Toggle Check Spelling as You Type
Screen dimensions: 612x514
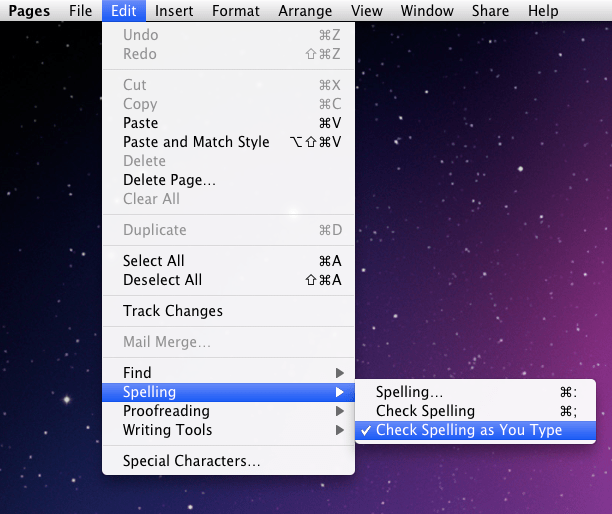coord(475,430)
